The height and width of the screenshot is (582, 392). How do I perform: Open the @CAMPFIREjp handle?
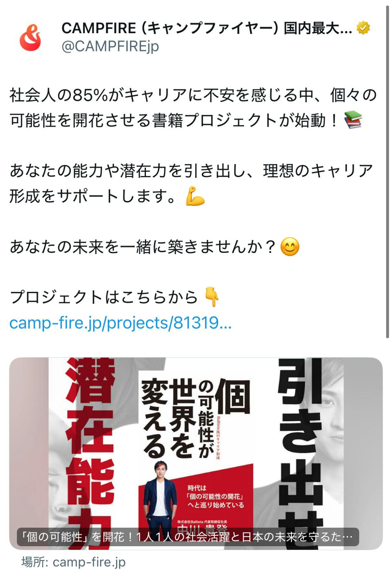click(110, 46)
